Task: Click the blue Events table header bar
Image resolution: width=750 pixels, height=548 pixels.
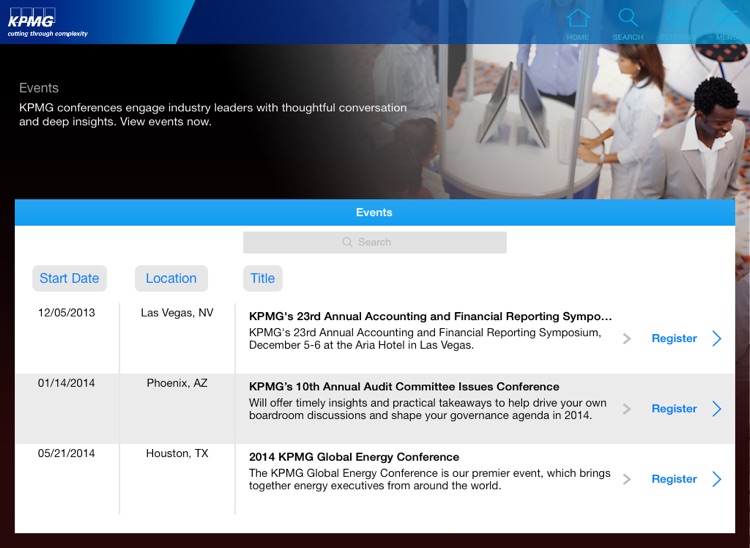Action: [375, 212]
